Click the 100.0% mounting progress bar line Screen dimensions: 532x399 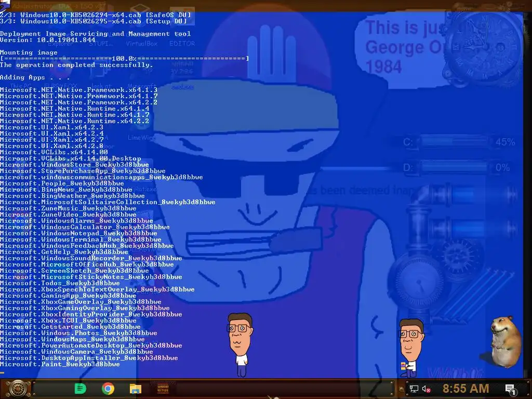pyautogui.click(x=124, y=59)
